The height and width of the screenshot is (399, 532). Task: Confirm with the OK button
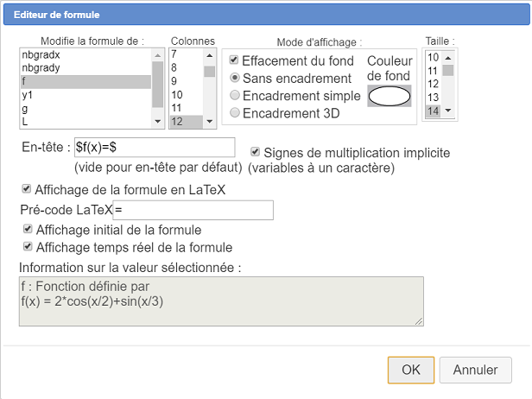tap(411, 370)
